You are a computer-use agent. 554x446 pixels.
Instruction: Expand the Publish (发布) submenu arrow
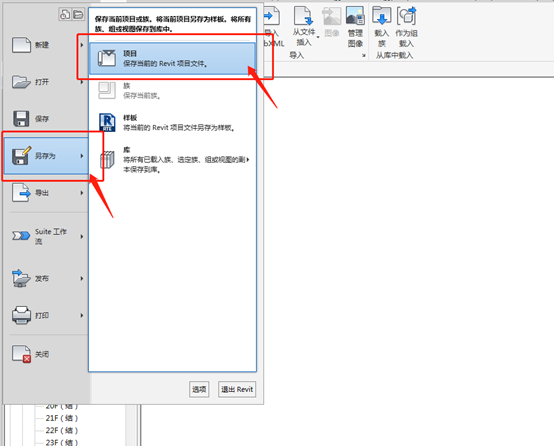pyautogui.click(x=82, y=278)
